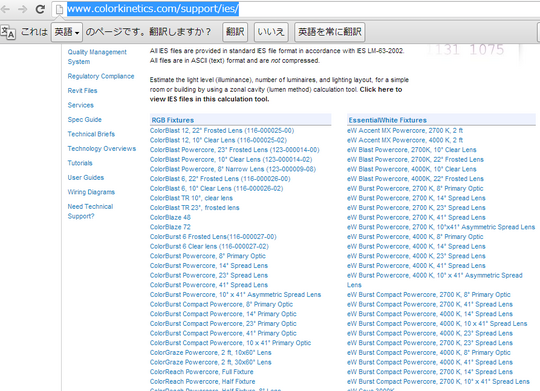Open ColorBlaze 48 link
540x391 pixels.
pos(170,217)
